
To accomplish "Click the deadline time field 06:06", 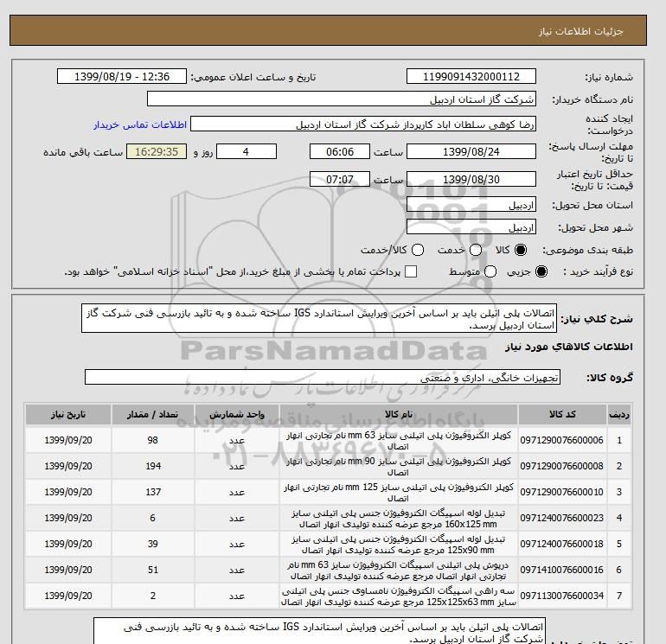I will tap(340, 151).
